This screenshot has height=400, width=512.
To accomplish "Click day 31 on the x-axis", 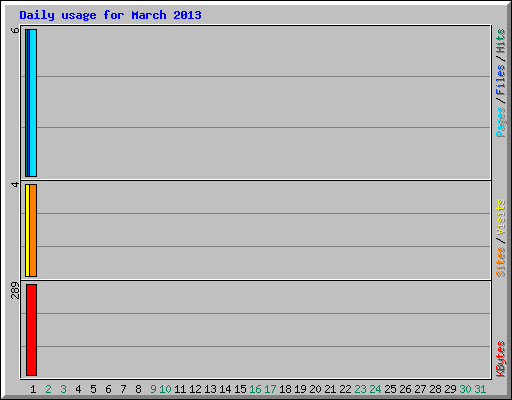I will click(480, 389).
